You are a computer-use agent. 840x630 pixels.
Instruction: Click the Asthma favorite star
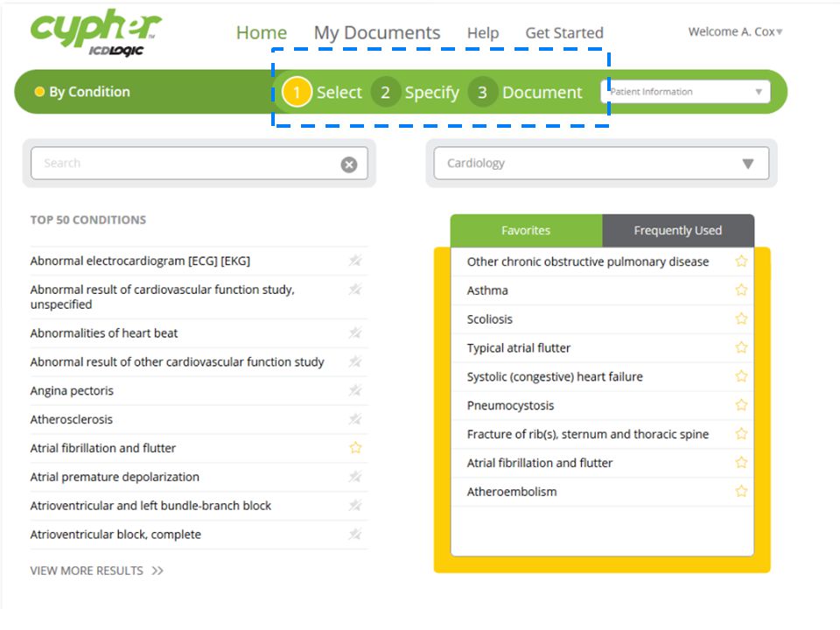741,290
